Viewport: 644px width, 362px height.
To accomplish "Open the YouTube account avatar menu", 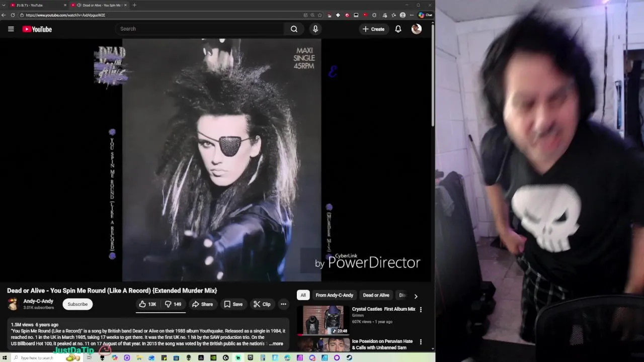I will pyautogui.click(x=416, y=29).
